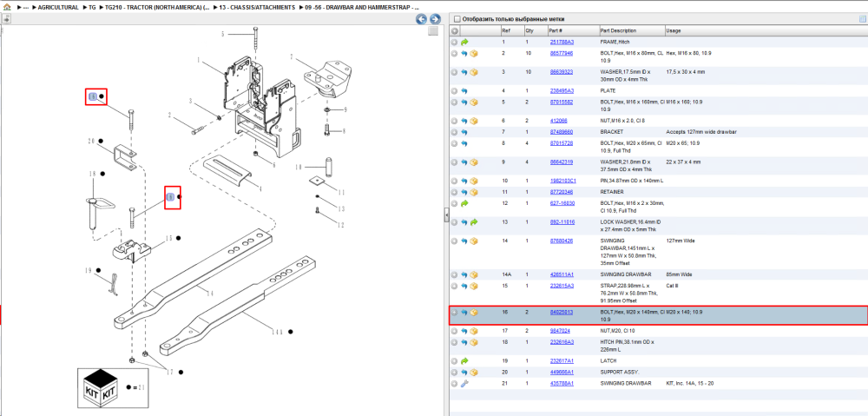Image resolution: width=868 pixels, height=416 pixels.
Task: Click the blue arrow icon for part 87015728
Action: coord(464,144)
